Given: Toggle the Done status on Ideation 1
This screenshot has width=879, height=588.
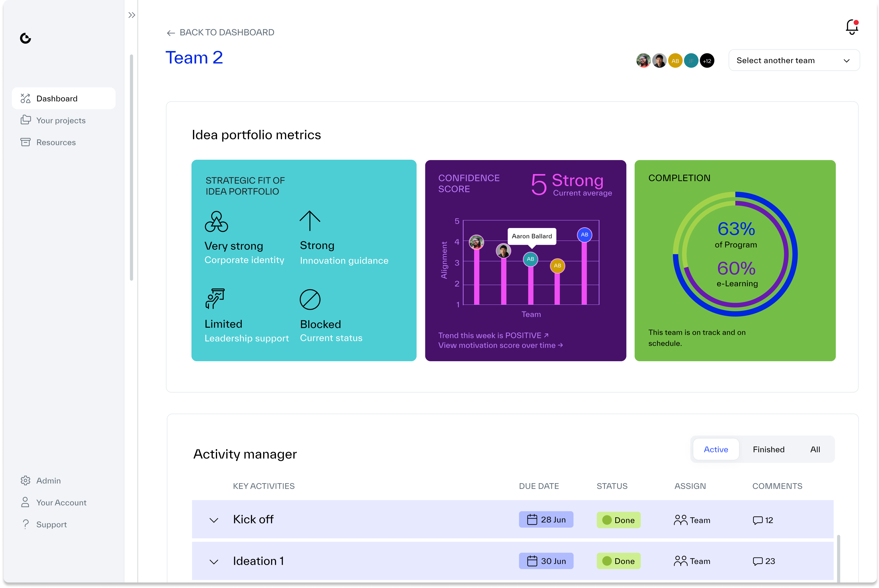Looking at the screenshot, I should [618, 561].
